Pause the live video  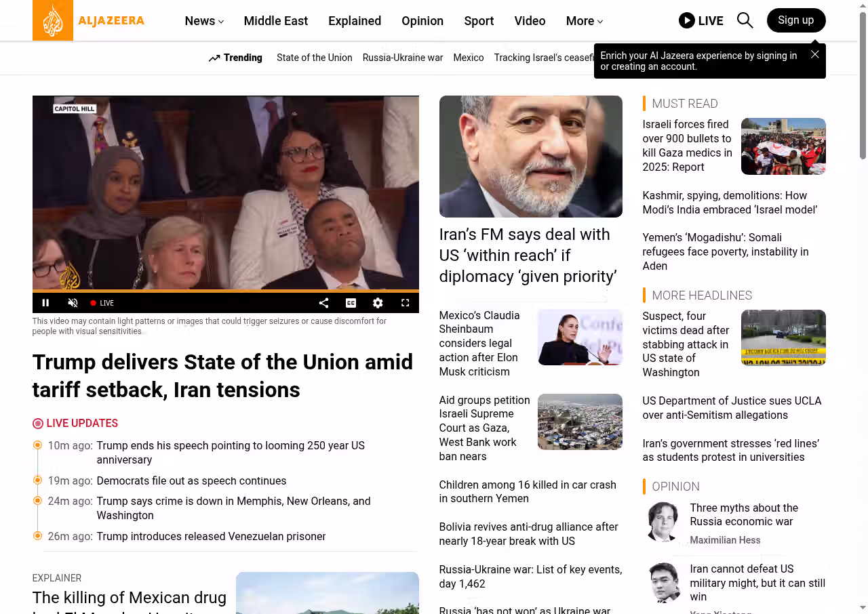coord(45,303)
